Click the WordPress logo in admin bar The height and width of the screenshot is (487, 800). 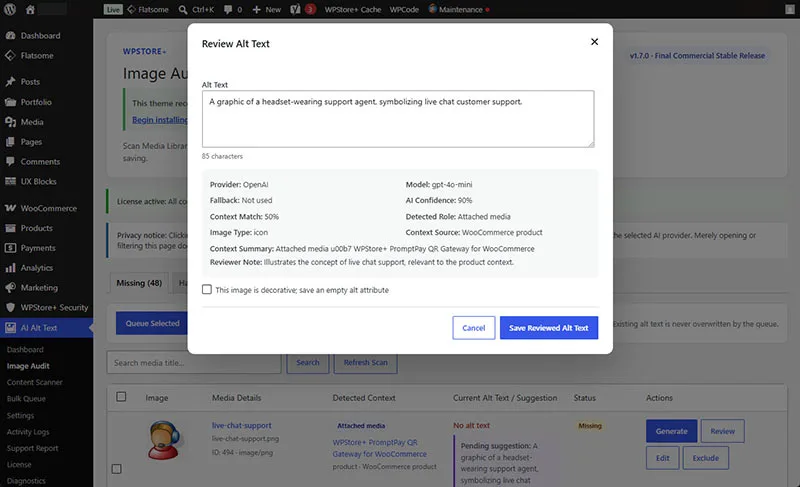10,9
